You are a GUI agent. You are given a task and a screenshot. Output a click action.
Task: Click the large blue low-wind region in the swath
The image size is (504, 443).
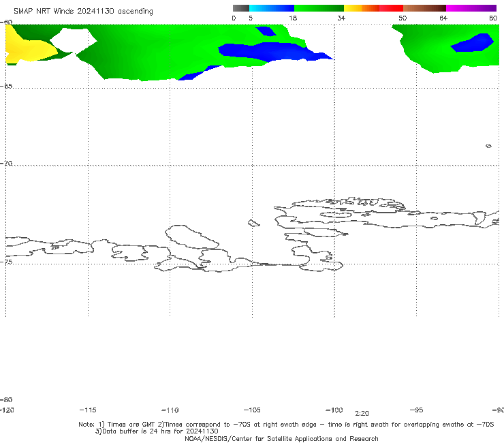point(273,52)
